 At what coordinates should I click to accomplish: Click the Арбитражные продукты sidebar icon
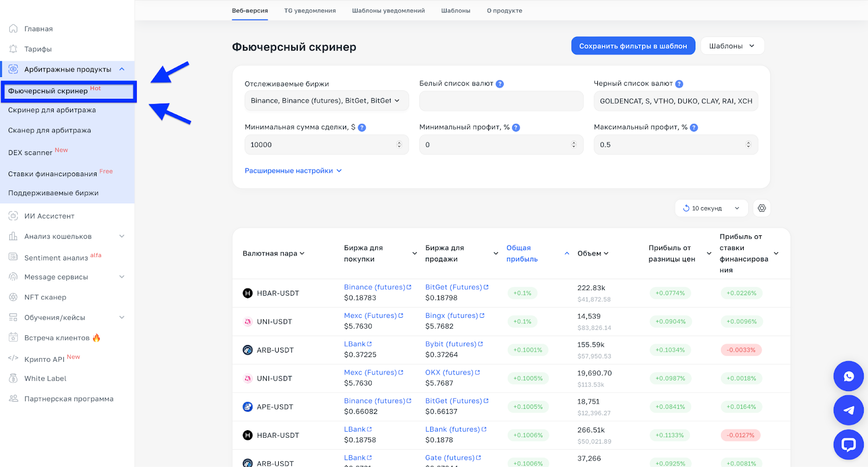[x=13, y=69]
